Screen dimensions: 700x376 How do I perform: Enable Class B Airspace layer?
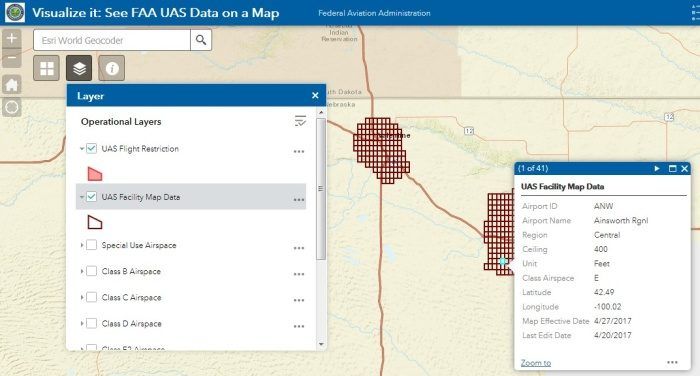point(92,271)
